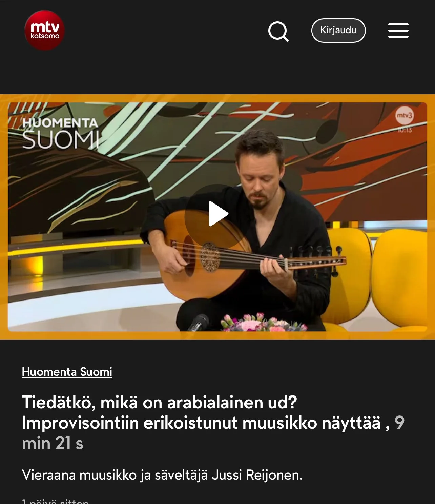Click the video thumbnail of the oud player
The image size is (435, 504).
click(217, 216)
